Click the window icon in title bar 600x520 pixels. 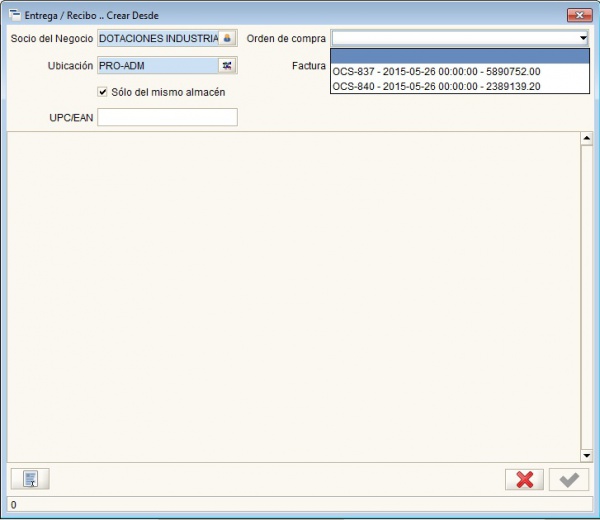point(14,15)
